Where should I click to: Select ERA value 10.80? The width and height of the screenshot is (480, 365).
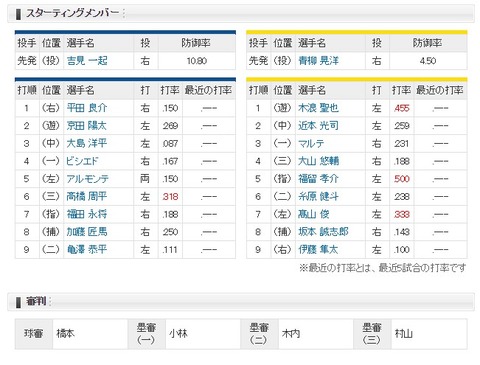pyautogui.click(x=197, y=61)
